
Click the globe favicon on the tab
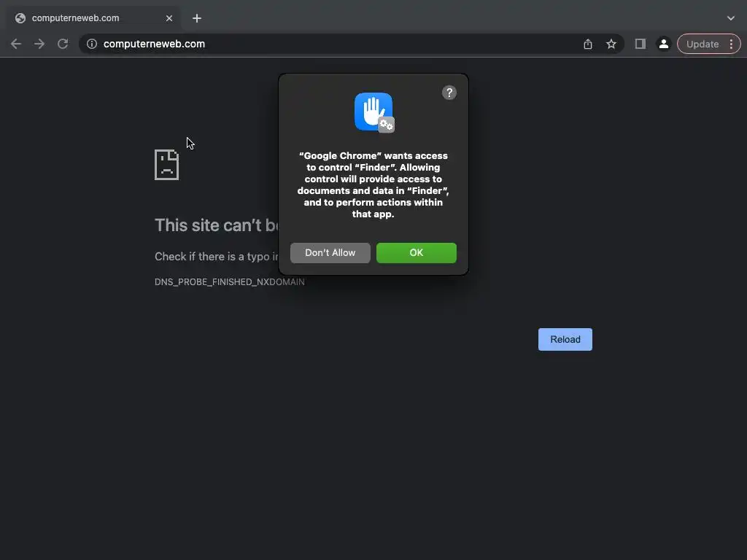coord(20,18)
